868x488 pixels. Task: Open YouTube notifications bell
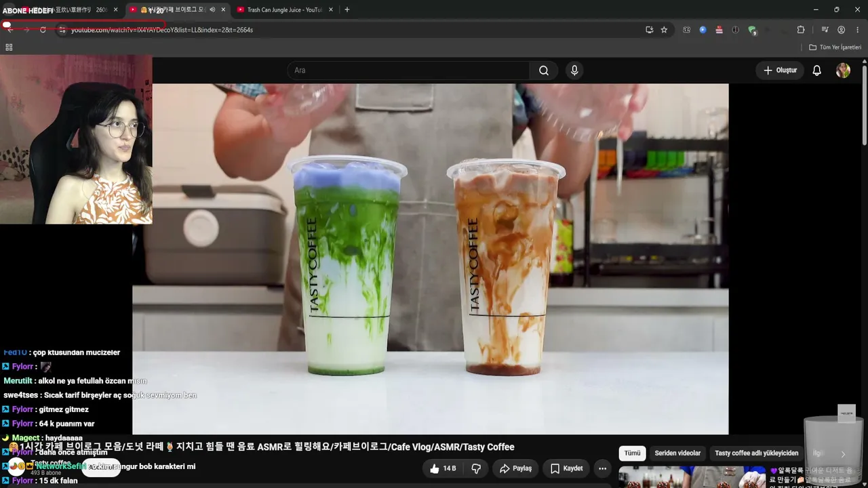pyautogui.click(x=816, y=70)
